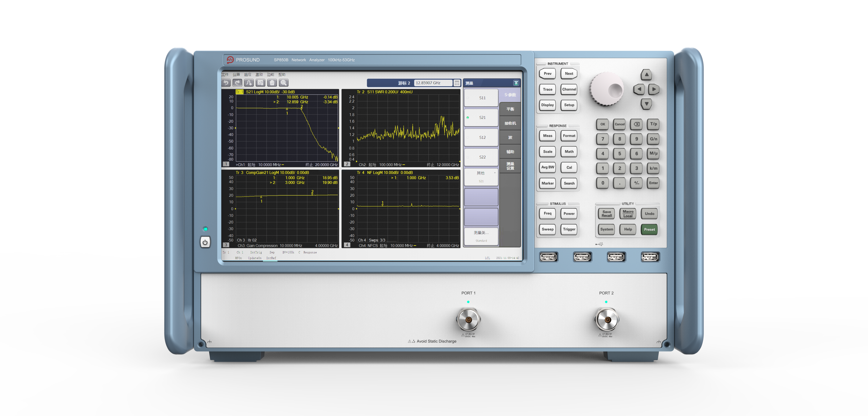
Task: Click the redo arrow toolbar icon
Action: coord(237,83)
